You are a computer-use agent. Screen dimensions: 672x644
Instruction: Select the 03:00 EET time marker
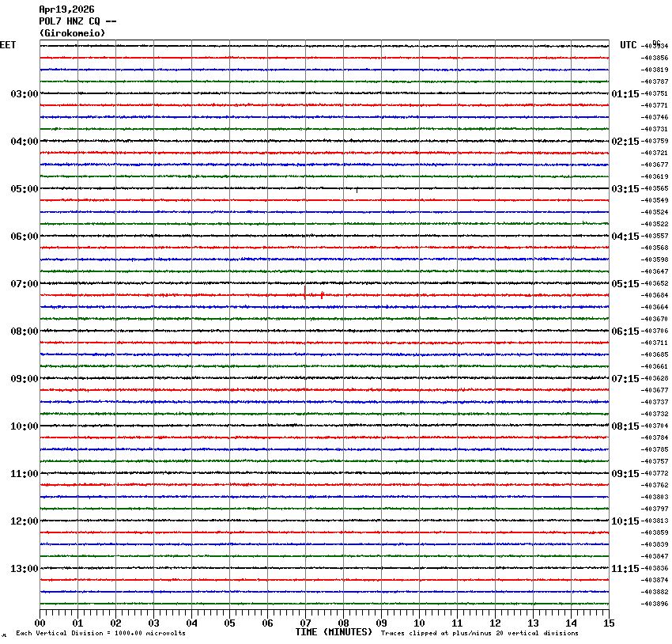(x=24, y=94)
